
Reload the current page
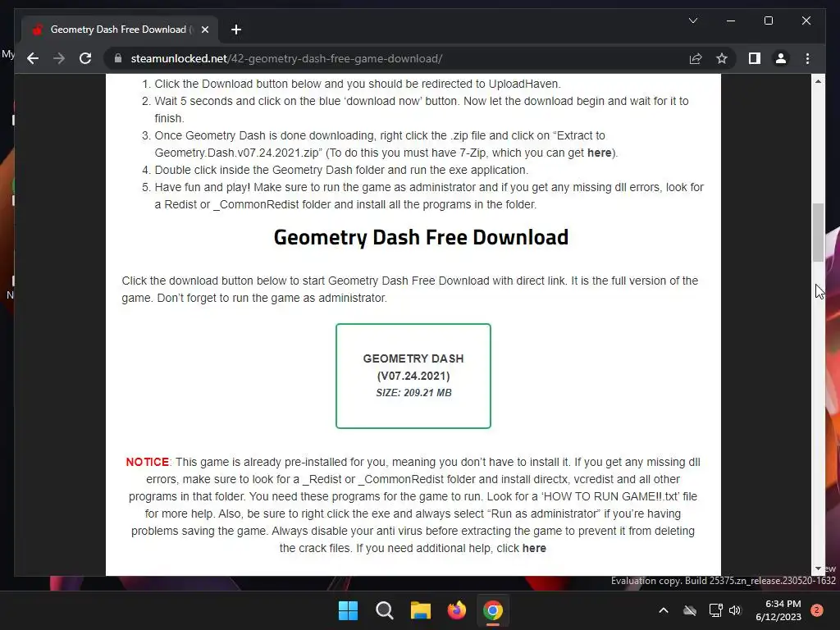[85, 58]
